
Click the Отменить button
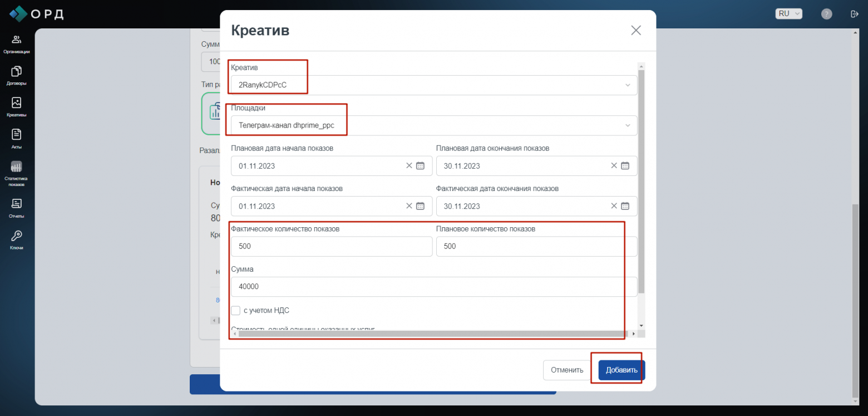click(567, 370)
